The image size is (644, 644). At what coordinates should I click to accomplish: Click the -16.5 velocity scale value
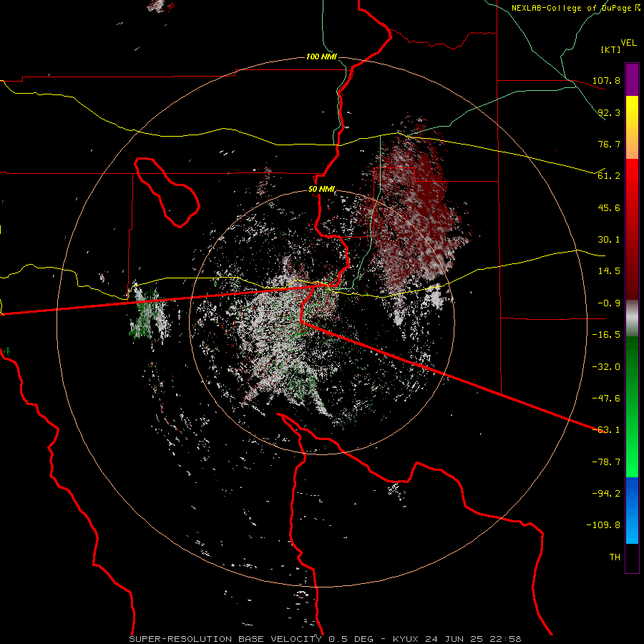coord(606,335)
